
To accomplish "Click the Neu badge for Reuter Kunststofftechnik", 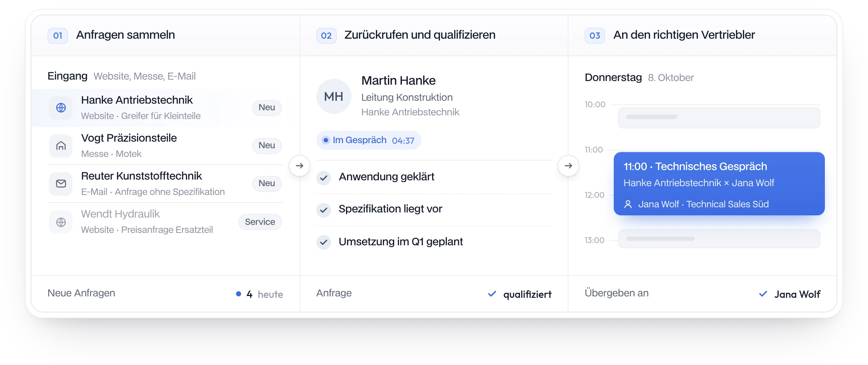I will (267, 184).
